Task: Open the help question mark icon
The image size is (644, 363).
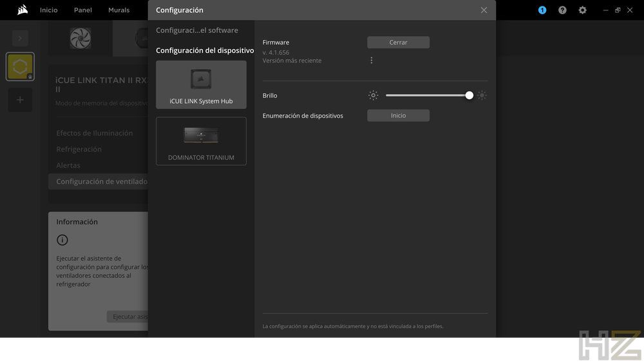Action: point(562,10)
